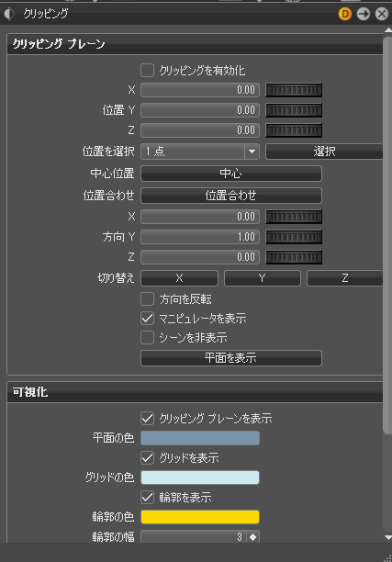Click the vertical scrollbar thumb
Screen dimensions: 392x562
pyautogui.click(x=387, y=235)
